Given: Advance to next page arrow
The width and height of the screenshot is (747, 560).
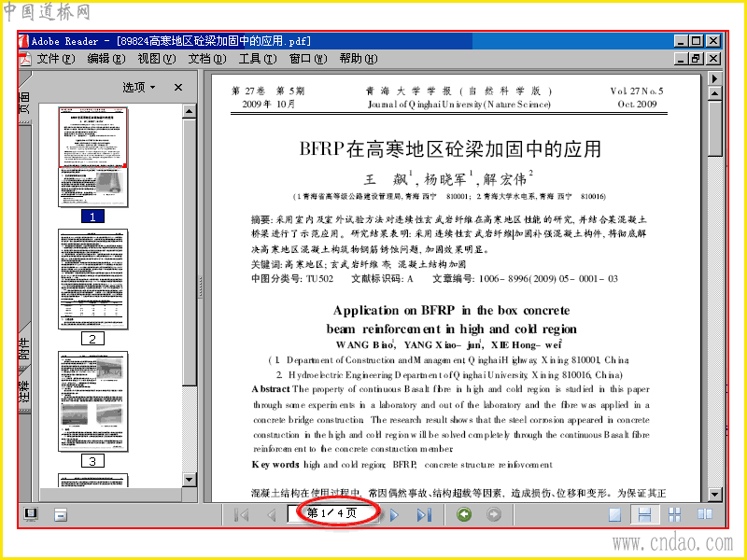Looking at the screenshot, I should coord(394,515).
